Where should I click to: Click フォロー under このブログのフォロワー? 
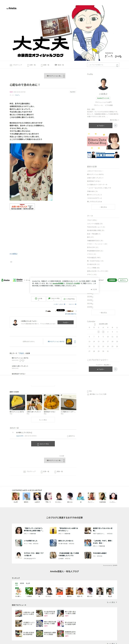click(x=100, y=369)
